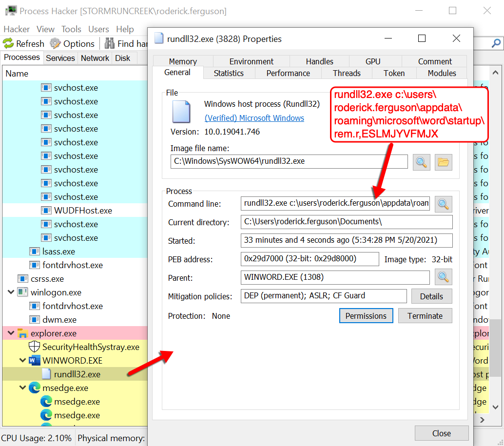The image size is (504, 446).
Task: Open the Users menu
Action: click(98, 29)
